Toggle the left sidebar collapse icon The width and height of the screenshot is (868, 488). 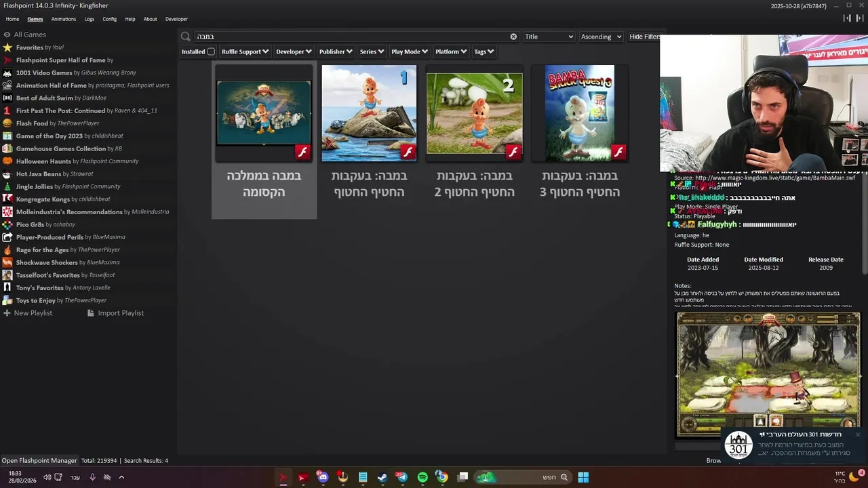pyautogui.click(x=846, y=18)
